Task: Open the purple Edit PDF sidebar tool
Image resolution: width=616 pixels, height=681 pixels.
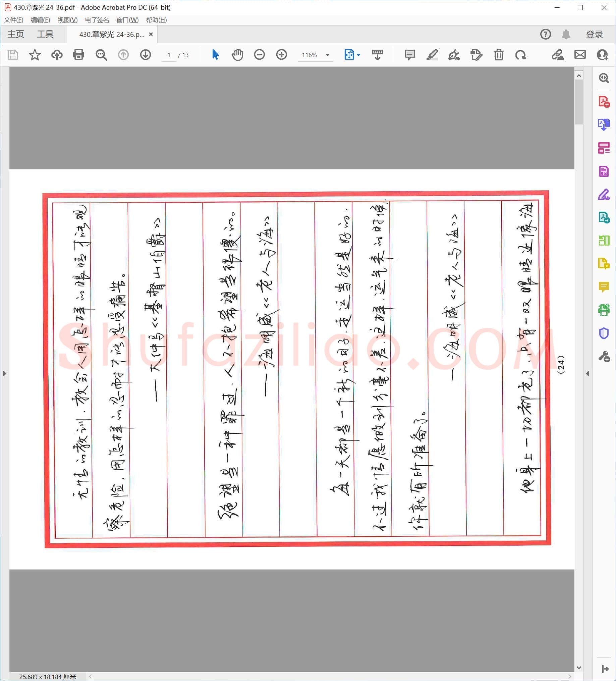Action: tap(604, 172)
